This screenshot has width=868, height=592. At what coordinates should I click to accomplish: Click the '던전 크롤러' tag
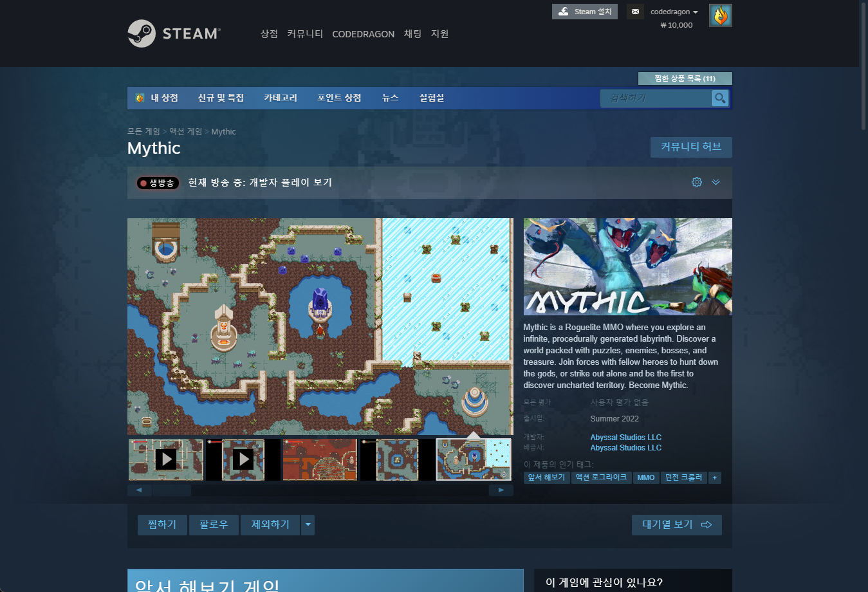point(684,477)
